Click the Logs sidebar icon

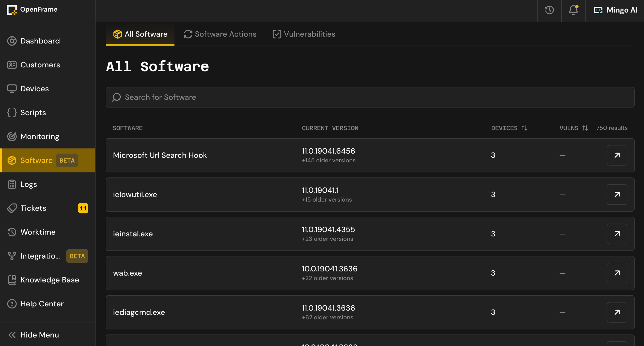click(12, 184)
